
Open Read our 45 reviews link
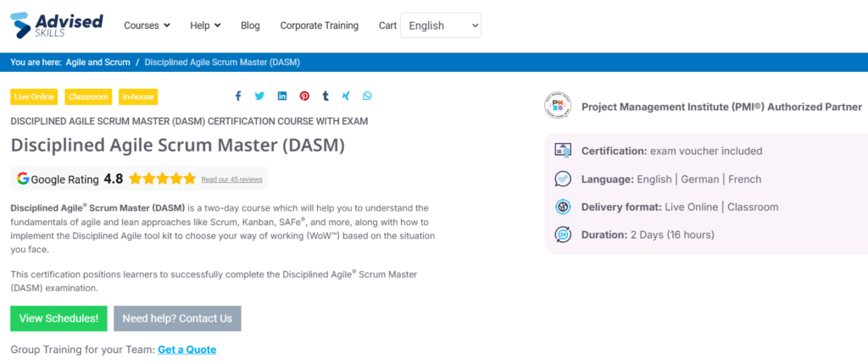pos(232,179)
